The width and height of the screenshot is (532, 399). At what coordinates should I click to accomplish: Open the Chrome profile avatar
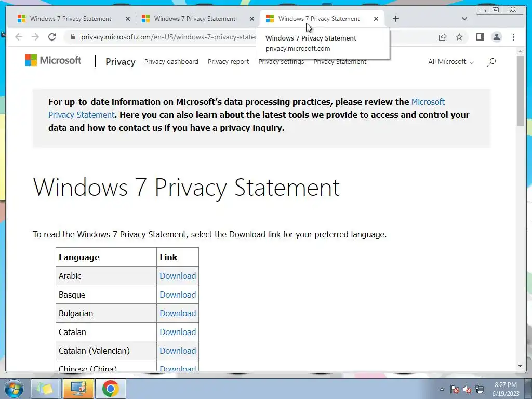(496, 37)
